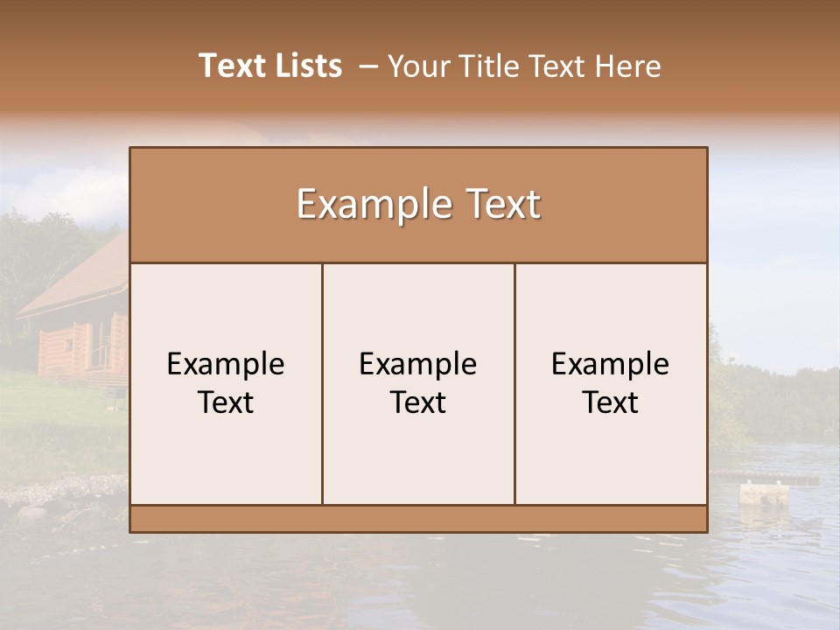Click the word 'Example' in the middle cell
The image size is (840, 630).
point(418,364)
